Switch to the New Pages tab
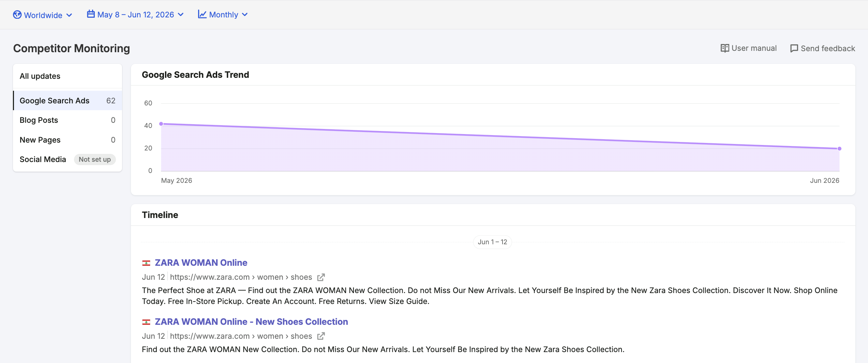 point(68,140)
